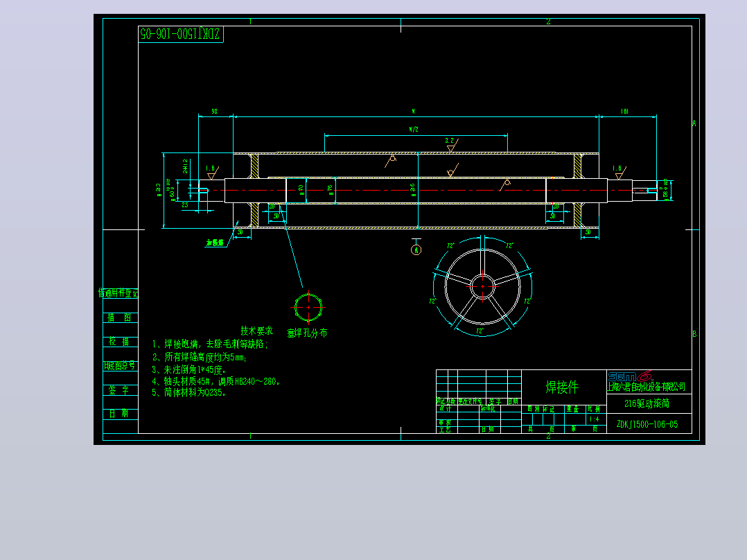747x560 pixels.
Task: Click the 161 dimension at top right
Action: point(624,111)
